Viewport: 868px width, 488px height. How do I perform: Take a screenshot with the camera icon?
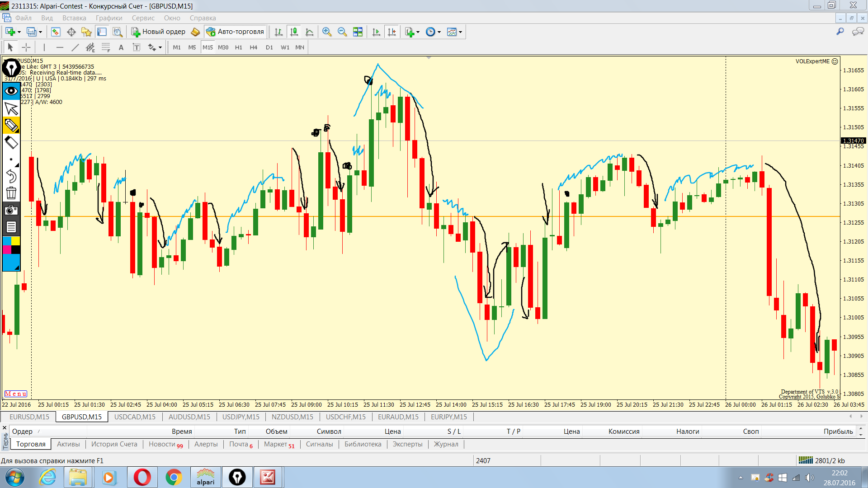click(x=11, y=210)
